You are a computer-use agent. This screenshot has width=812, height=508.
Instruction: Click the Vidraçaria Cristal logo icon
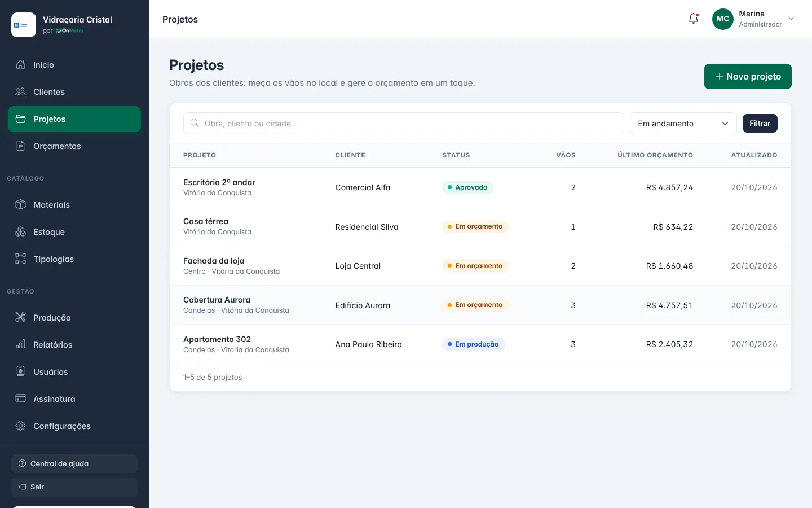point(24,25)
